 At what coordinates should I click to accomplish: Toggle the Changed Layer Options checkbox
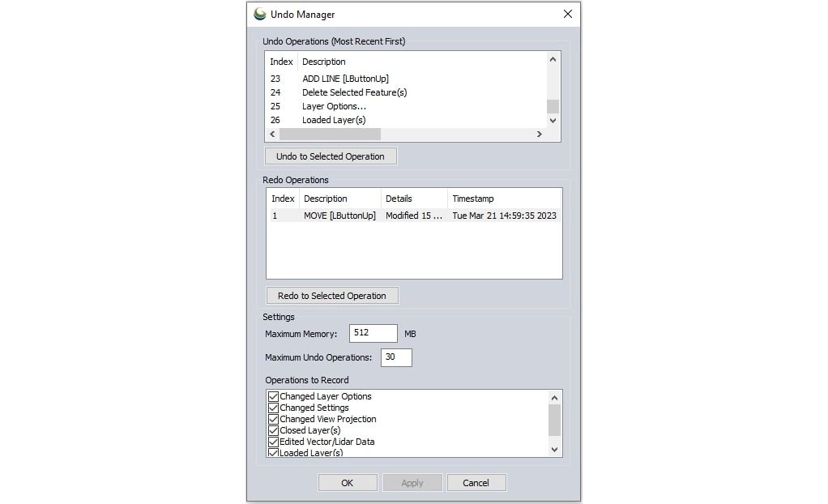pyautogui.click(x=273, y=396)
